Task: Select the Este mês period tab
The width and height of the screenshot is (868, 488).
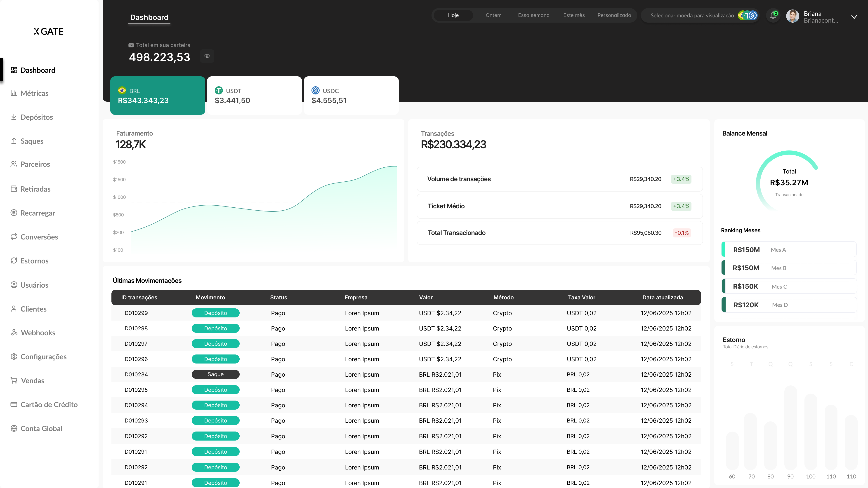Action: [x=574, y=16]
